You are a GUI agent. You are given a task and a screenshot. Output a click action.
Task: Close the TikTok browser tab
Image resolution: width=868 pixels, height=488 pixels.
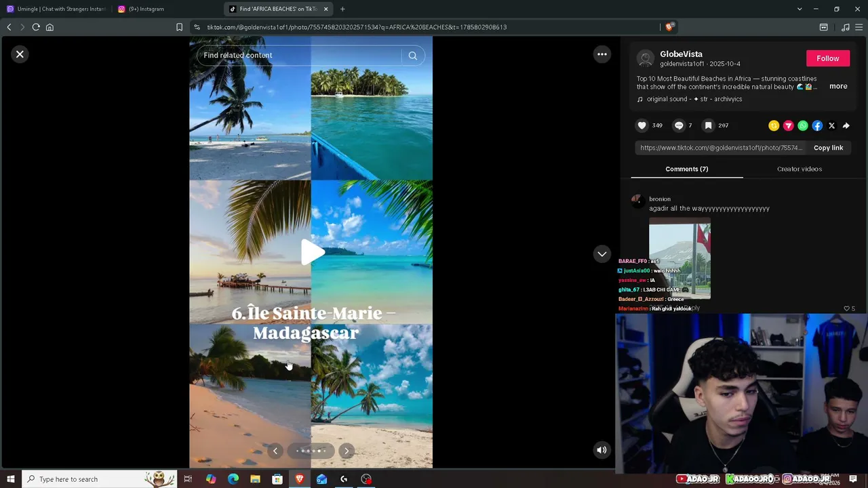pyautogui.click(x=326, y=9)
